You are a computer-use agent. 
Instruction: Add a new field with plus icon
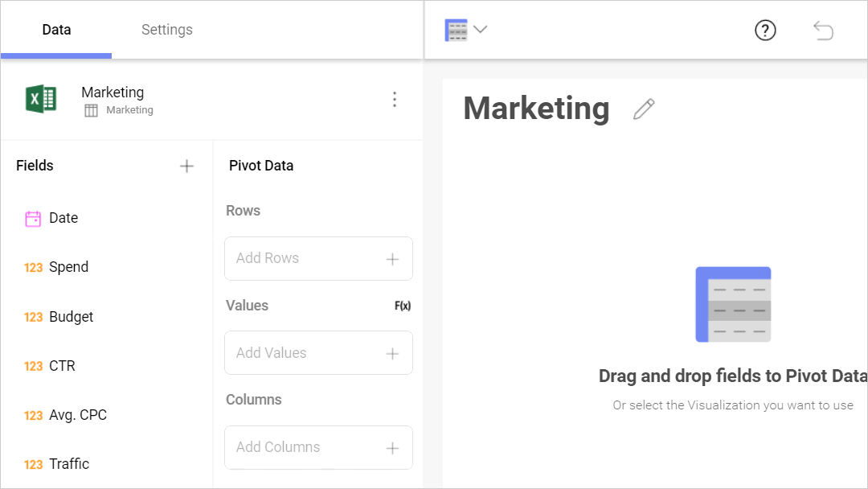(186, 166)
